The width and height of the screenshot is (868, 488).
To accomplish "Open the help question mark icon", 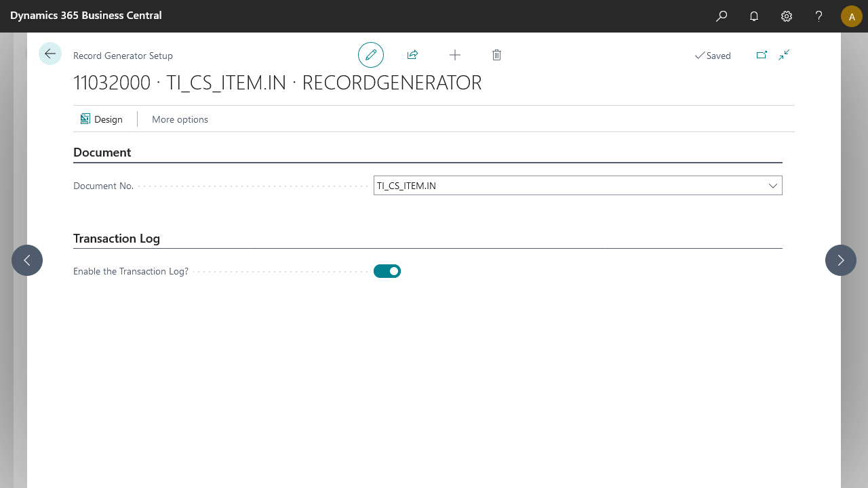I will coord(819,16).
